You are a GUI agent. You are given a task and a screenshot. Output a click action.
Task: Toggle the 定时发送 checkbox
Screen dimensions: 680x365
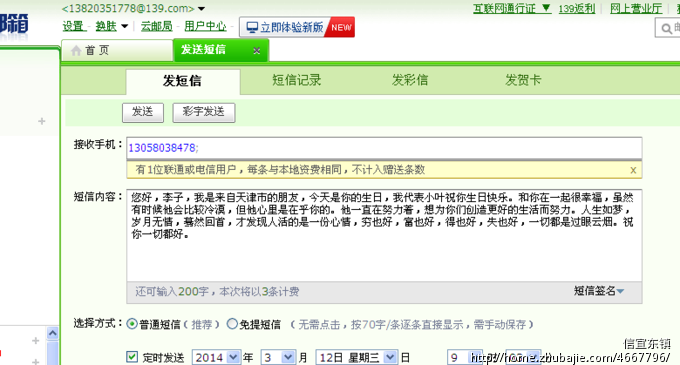point(132,357)
